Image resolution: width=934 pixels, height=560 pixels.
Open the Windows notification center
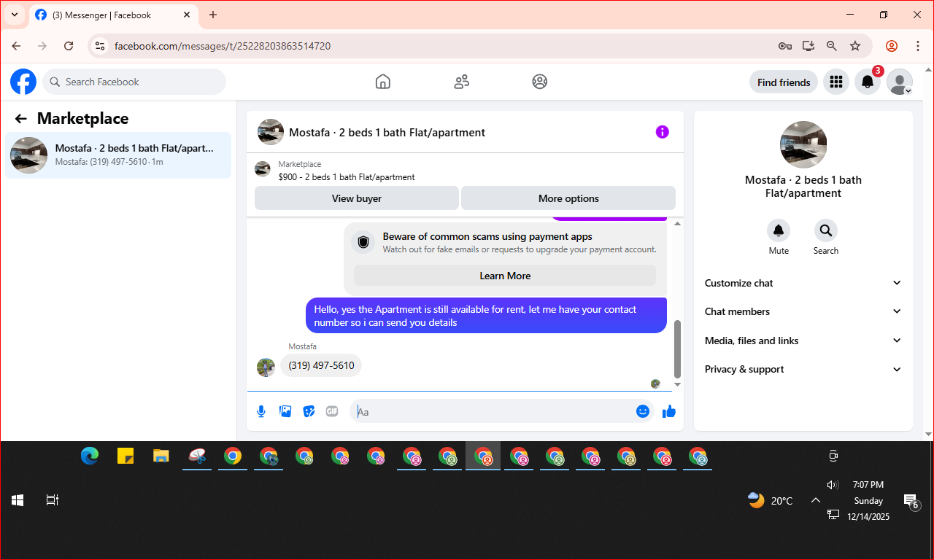pos(911,501)
